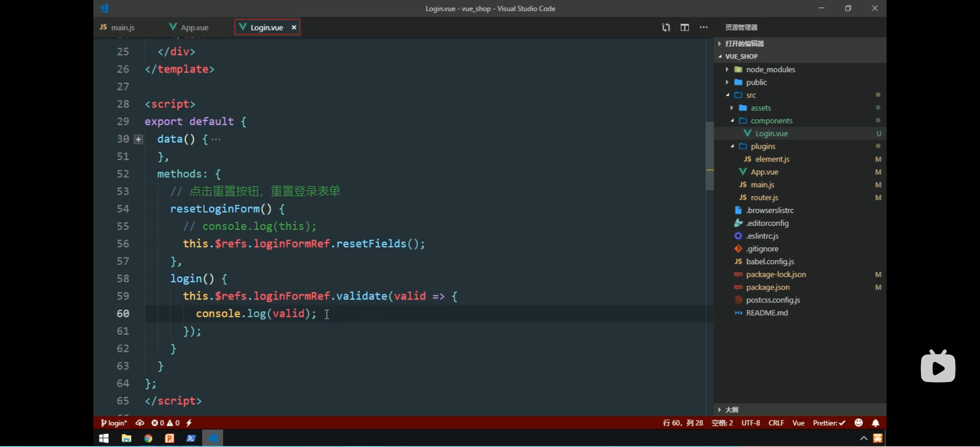Click the line 60, column 28 indicator
This screenshot has height=447, width=980.
pyautogui.click(x=683, y=423)
